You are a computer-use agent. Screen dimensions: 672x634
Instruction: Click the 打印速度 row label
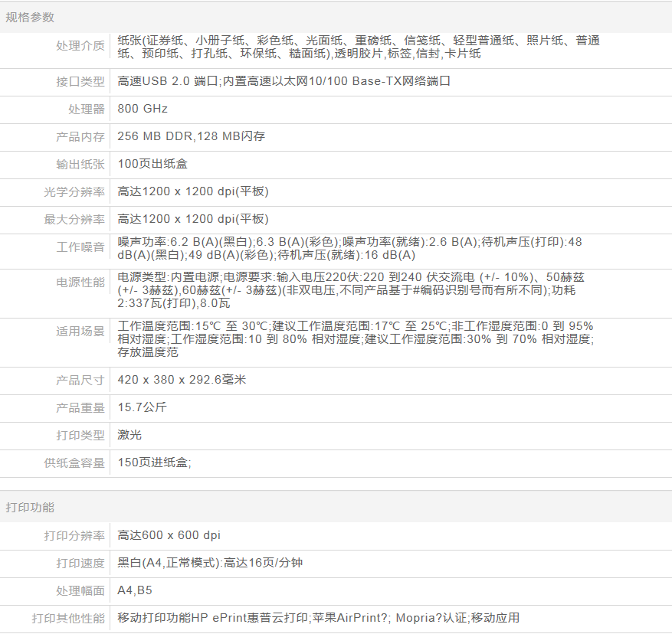pyautogui.click(x=80, y=563)
